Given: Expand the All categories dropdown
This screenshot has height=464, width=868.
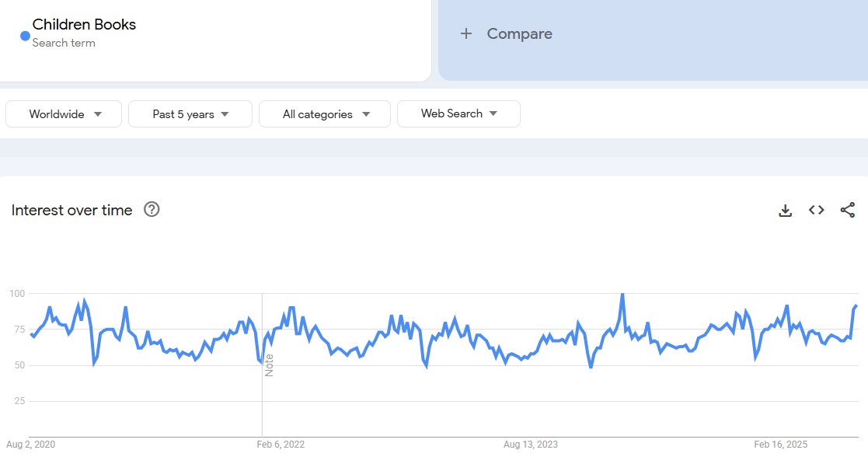Looking at the screenshot, I should point(325,114).
